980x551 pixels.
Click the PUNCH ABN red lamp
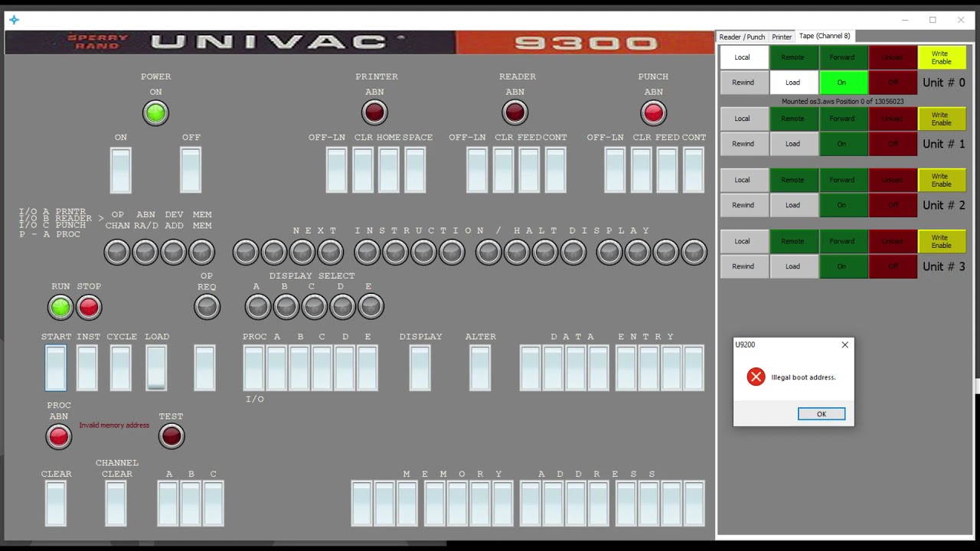pos(653,113)
